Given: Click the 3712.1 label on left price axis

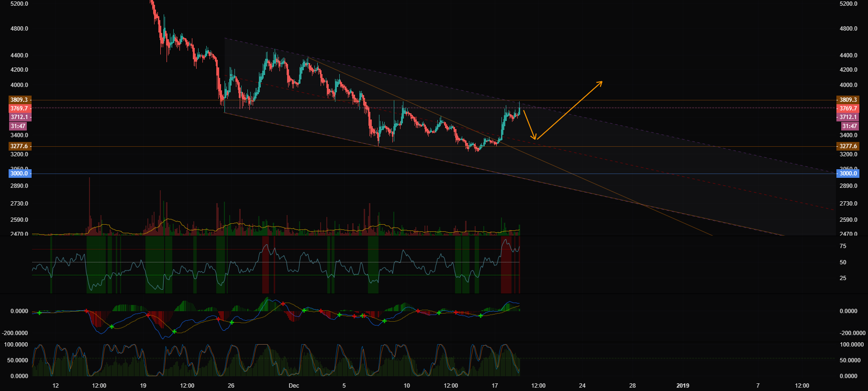Looking at the screenshot, I should point(20,117).
